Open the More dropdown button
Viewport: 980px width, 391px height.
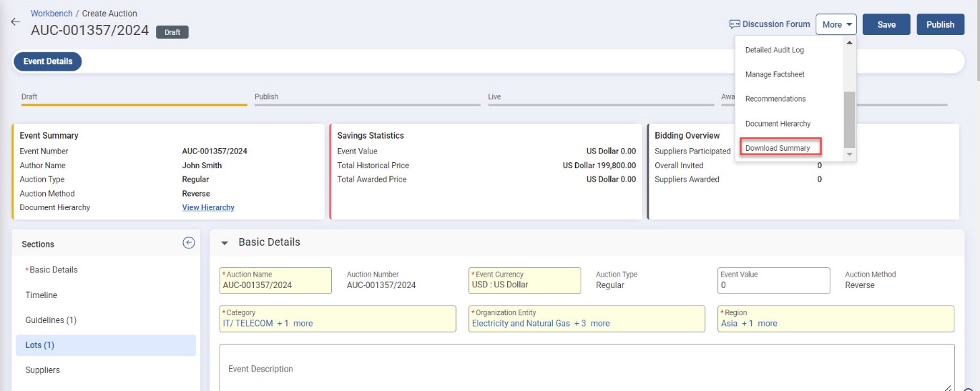(x=835, y=24)
